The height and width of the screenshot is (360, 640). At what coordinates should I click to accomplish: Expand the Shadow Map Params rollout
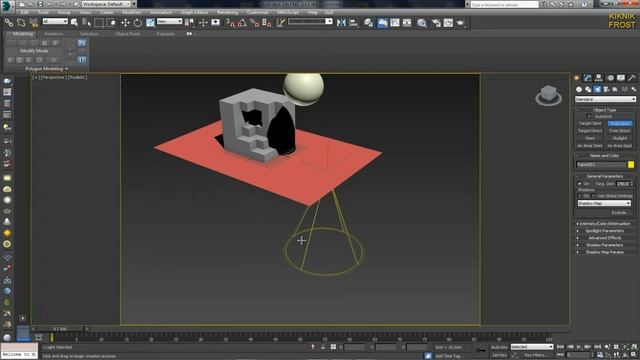(x=605, y=252)
